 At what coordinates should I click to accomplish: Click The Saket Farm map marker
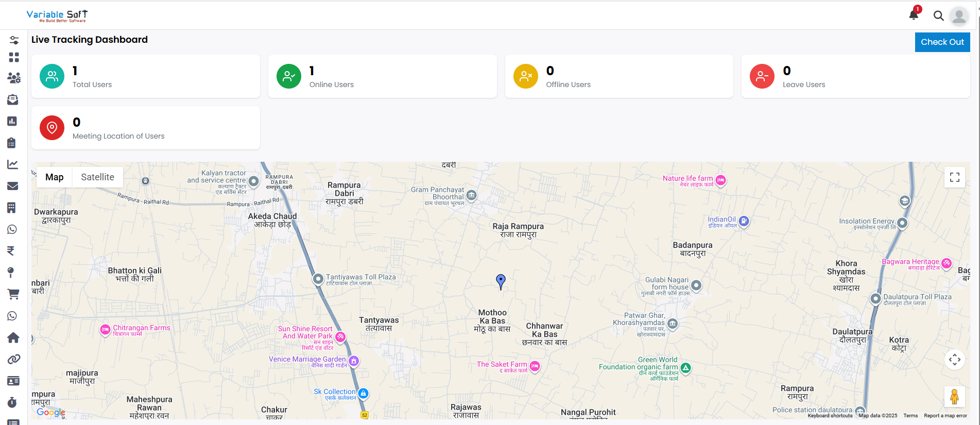point(535,367)
